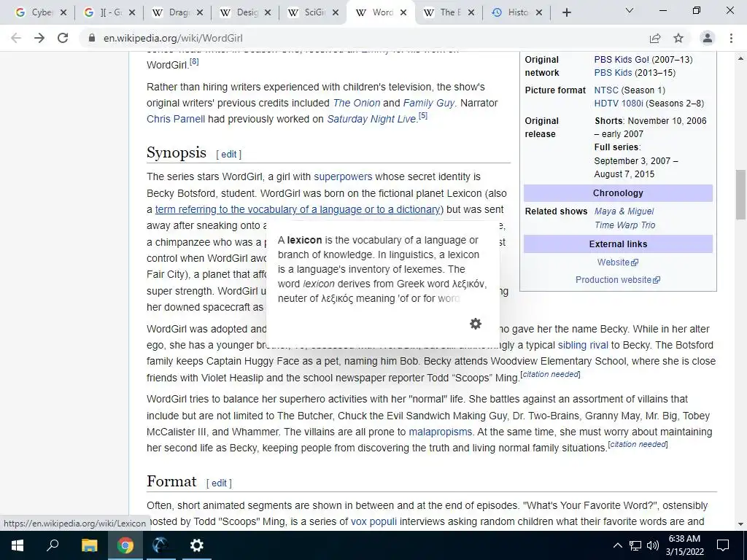The image size is (747, 560).
Task: Close the second Google '][' tab
Action: click(x=132, y=13)
